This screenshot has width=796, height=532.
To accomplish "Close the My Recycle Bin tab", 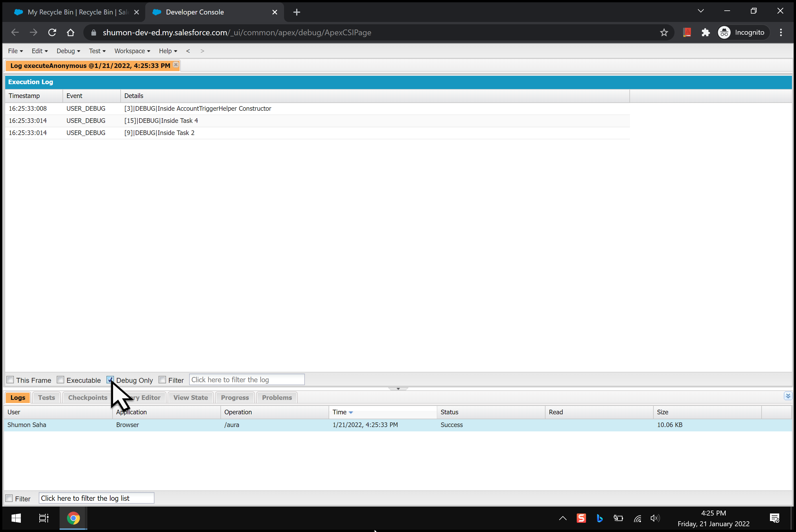I will coord(137,12).
